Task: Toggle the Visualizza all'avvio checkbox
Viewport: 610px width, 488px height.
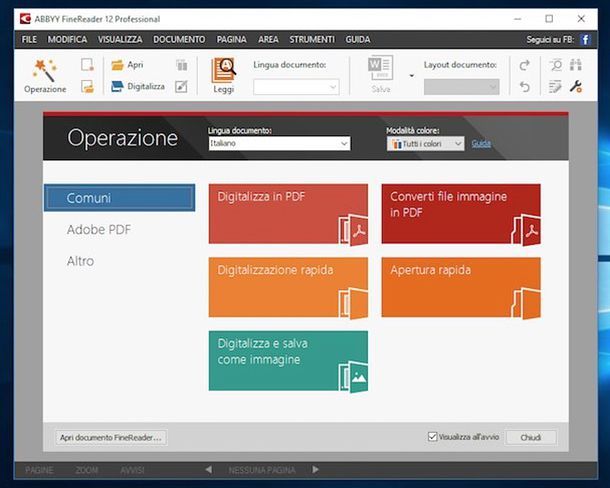Action: tap(432, 437)
